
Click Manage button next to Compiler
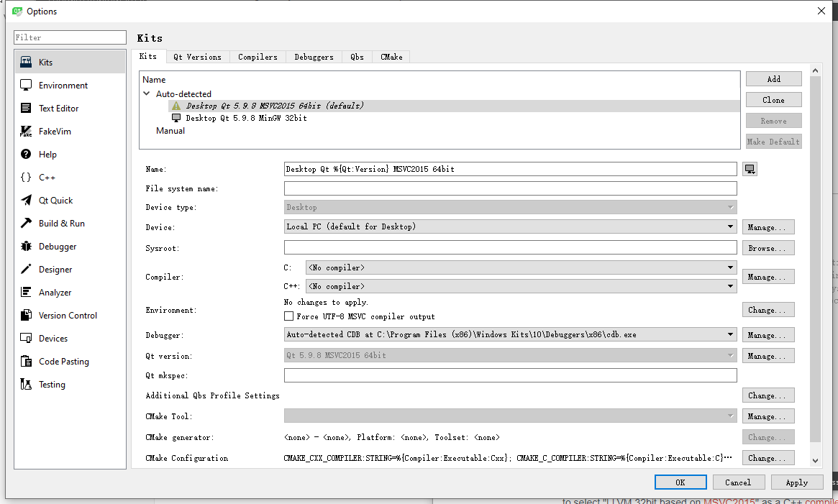[768, 277]
